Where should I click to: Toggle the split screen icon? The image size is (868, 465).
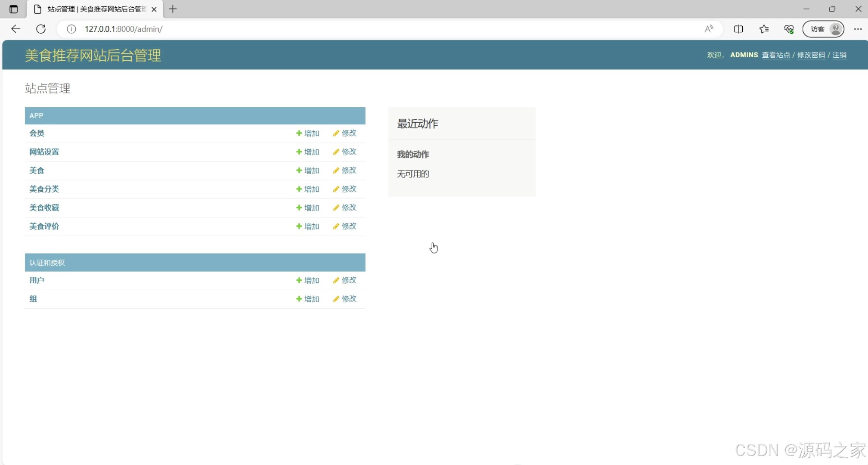coord(738,29)
